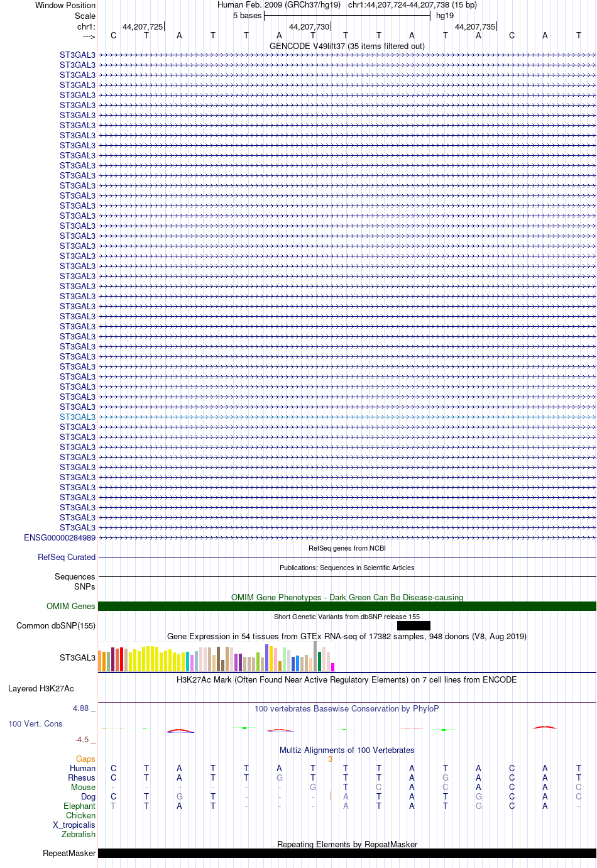Select the Rhesus alignment row label
The width and height of the screenshot is (597, 868).
click(82, 777)
